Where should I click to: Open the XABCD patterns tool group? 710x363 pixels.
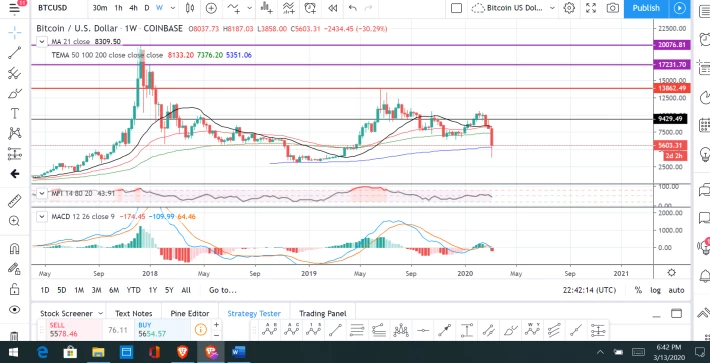[14, 133]
